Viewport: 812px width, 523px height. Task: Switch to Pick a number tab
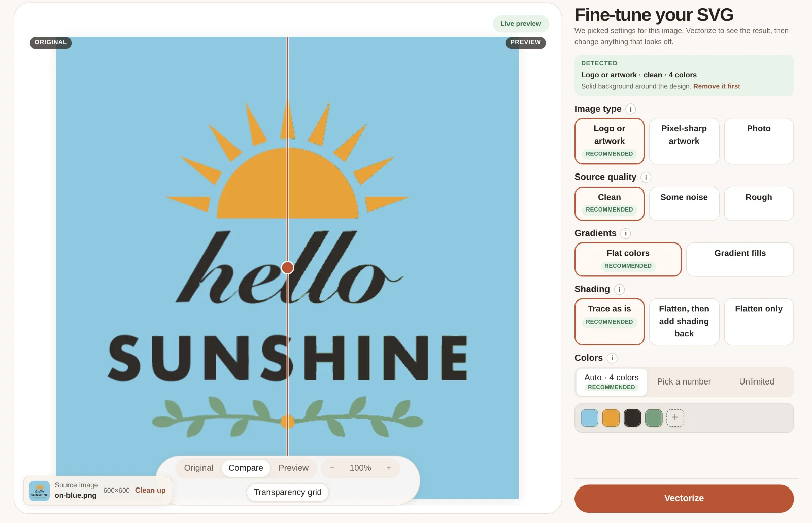[x=684, y=382]
